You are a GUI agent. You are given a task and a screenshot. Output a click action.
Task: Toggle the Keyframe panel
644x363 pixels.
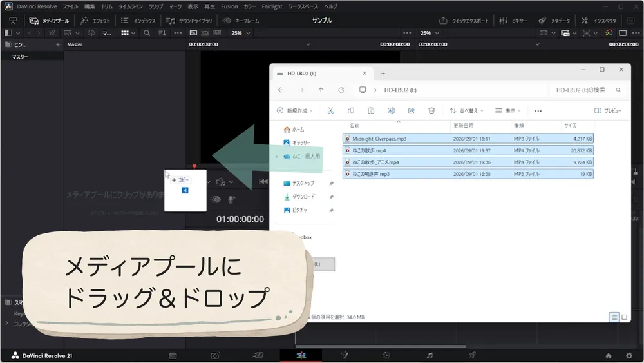point(241,21)
